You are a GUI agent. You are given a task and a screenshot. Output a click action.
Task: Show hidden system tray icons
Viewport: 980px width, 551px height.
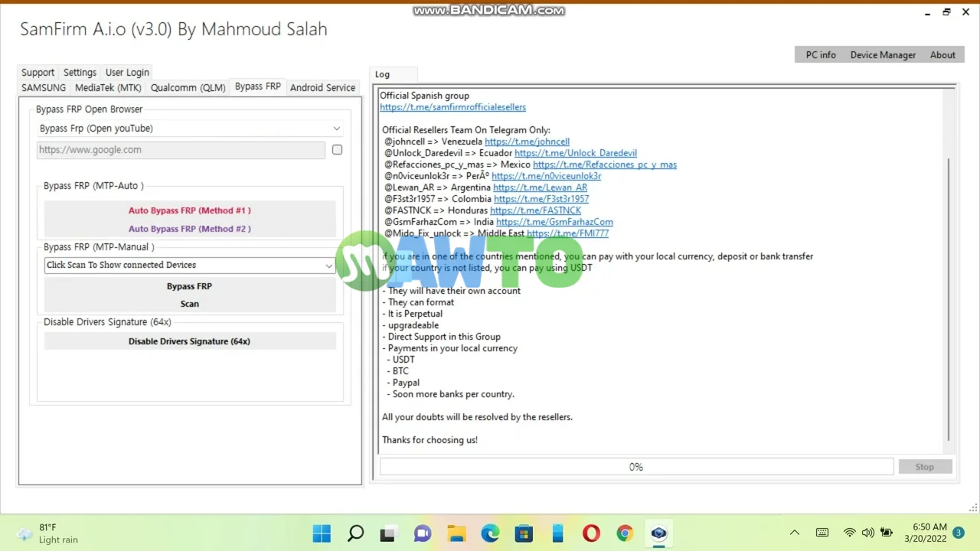(x=795, y=533)
